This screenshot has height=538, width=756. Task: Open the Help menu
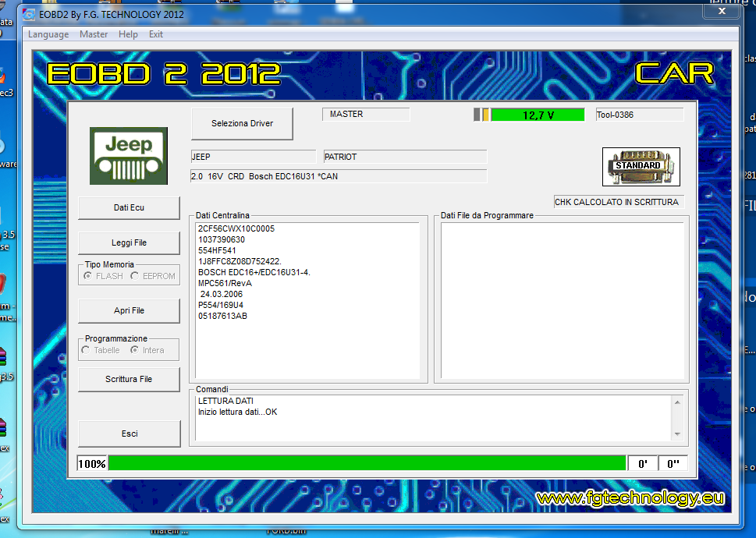[x=128, y=34]
